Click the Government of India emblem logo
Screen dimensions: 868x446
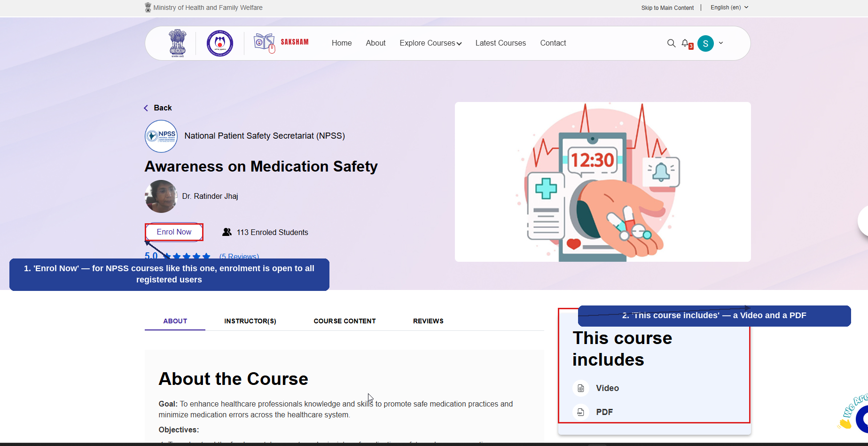(x=178, y=43)
